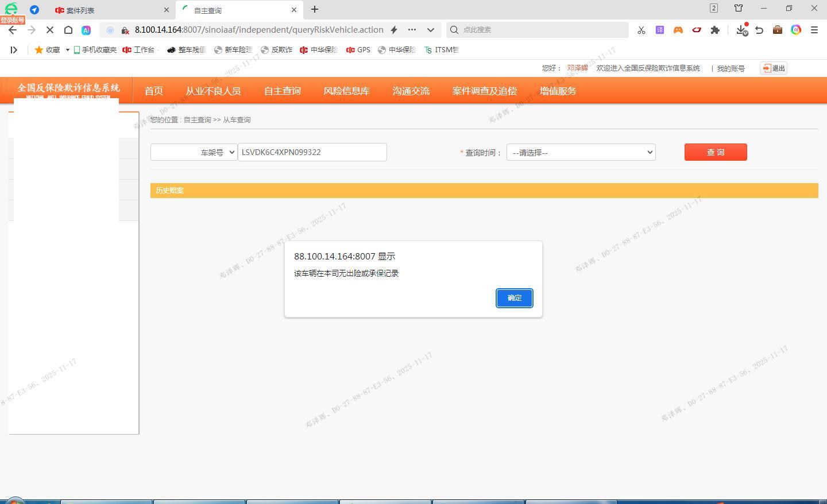Expand the address bar history chevron

pos(430,30)
